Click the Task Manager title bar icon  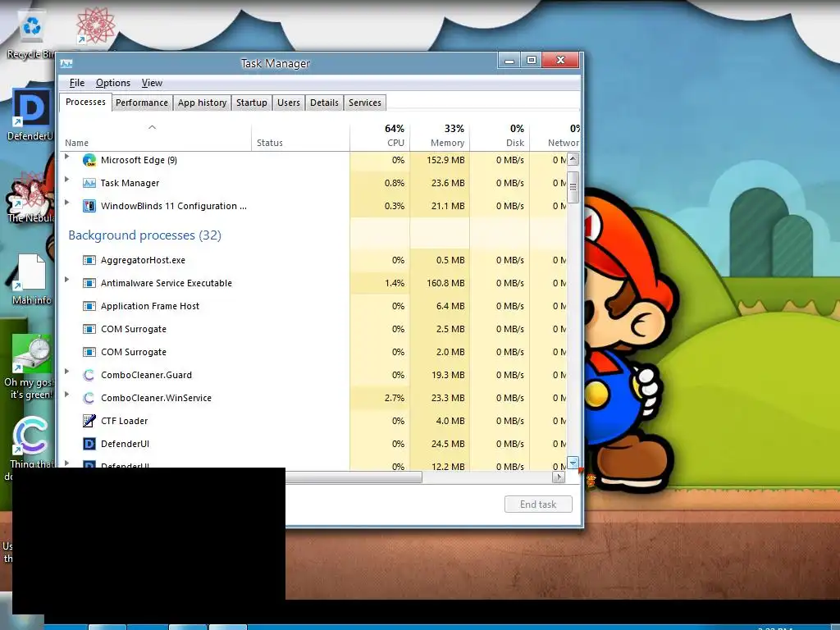click(x=66, y=64)
